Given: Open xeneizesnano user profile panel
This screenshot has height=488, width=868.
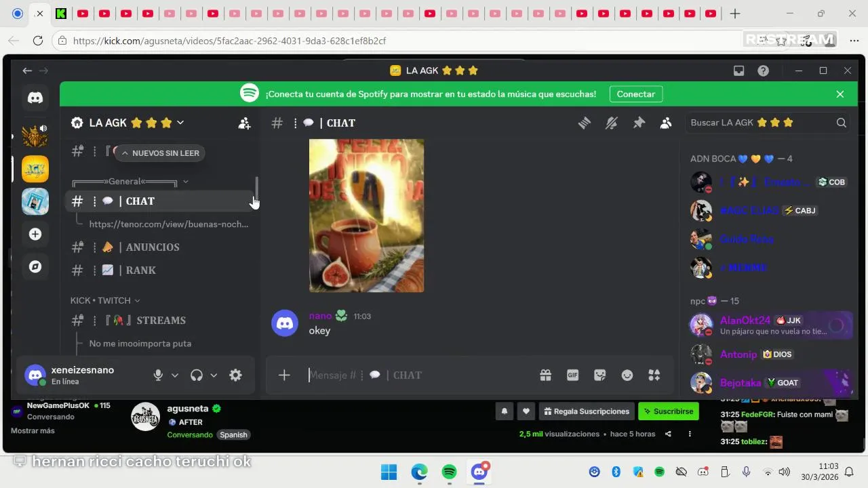Looking at the screenshot, I should (x=83, y=375).
